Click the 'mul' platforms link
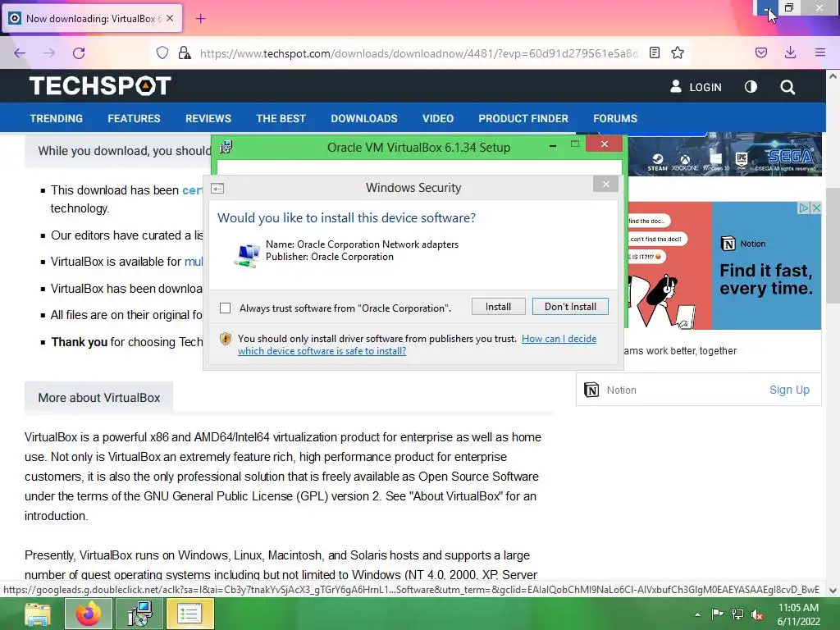The image size is (840, 630). 194,262
